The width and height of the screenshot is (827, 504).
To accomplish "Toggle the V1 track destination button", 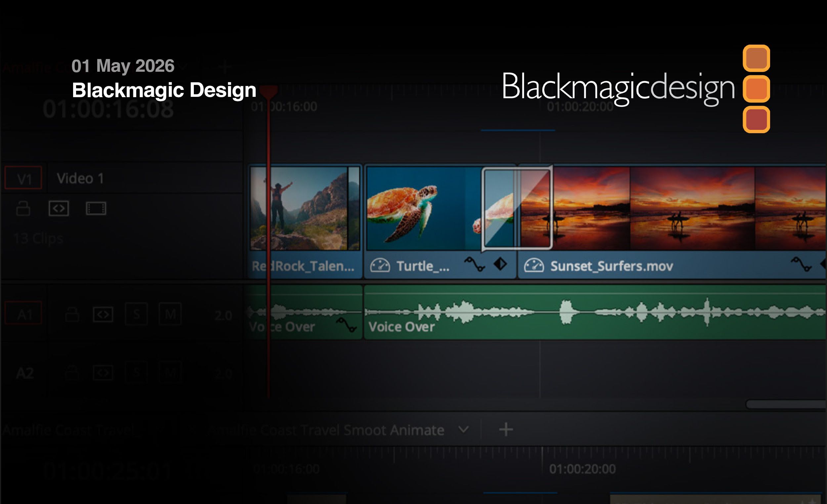I will [23, 178].
